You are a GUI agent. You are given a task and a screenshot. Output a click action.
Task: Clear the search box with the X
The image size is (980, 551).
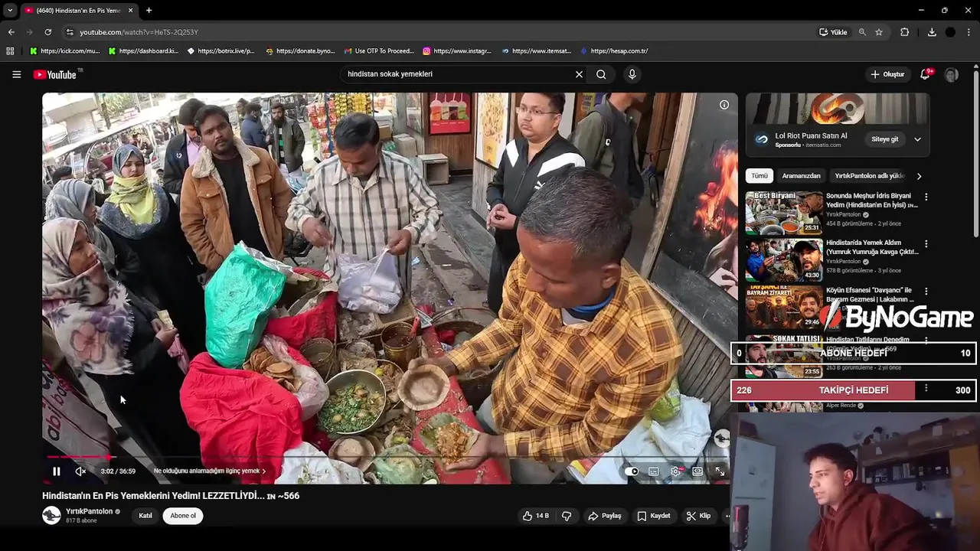coord(579,74)
